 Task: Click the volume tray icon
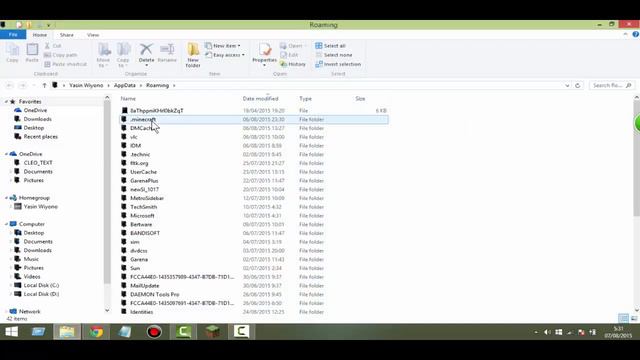(x=547, y=332)
